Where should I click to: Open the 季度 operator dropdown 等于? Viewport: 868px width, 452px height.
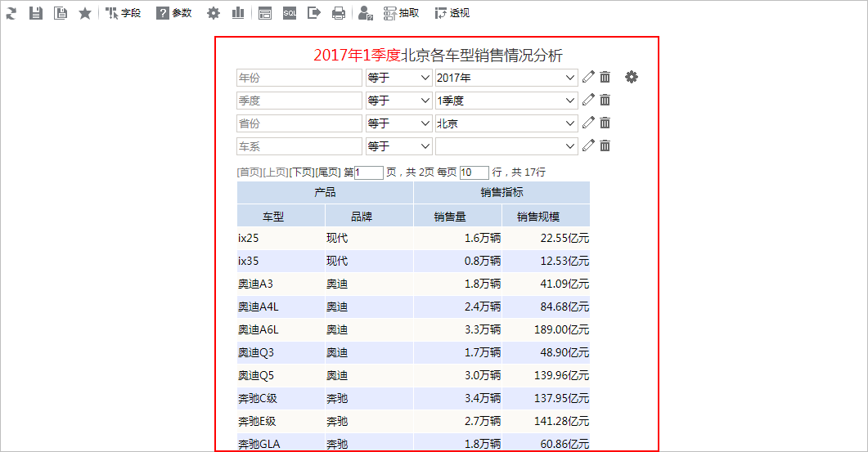point(398,101)
